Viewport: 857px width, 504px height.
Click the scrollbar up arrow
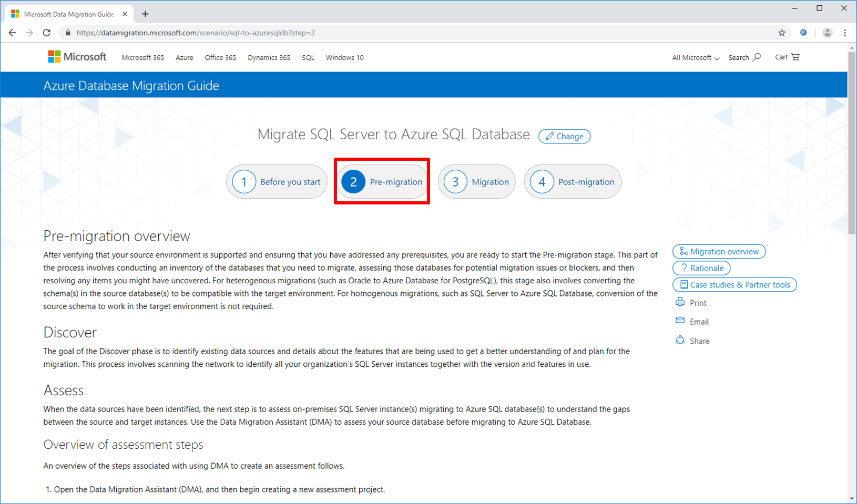(x=852, y=48)
